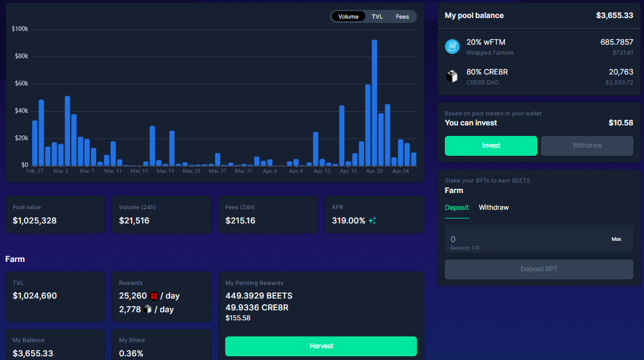The image size is (644, 360).
Task: Click the Pool value card showing $1,025,328
Action: point(55,215)
